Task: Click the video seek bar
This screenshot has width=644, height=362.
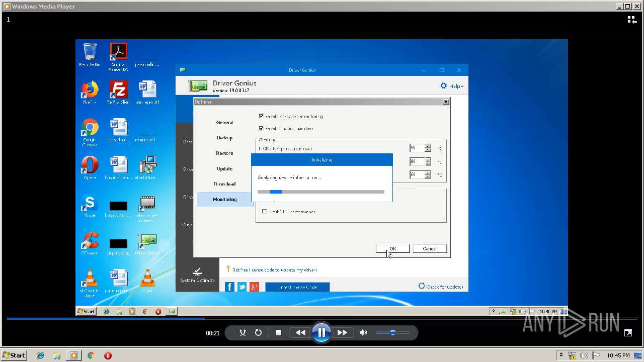Action: (322, 318)
